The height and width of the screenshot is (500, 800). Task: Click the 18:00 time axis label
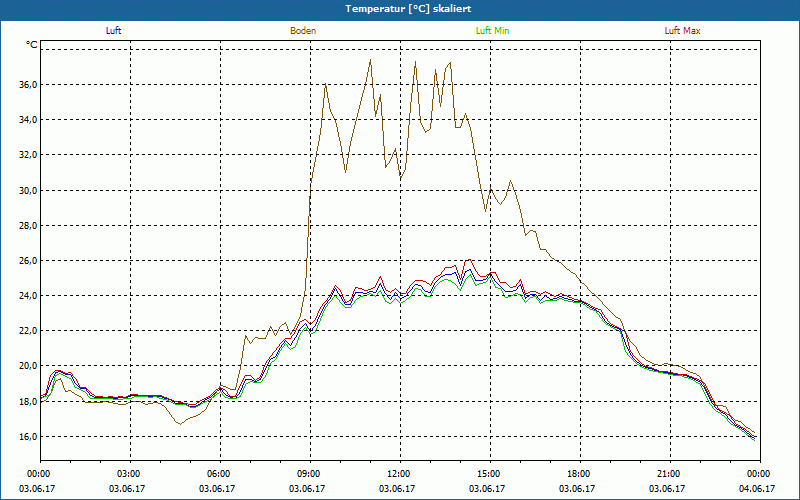tap(580, 474)
